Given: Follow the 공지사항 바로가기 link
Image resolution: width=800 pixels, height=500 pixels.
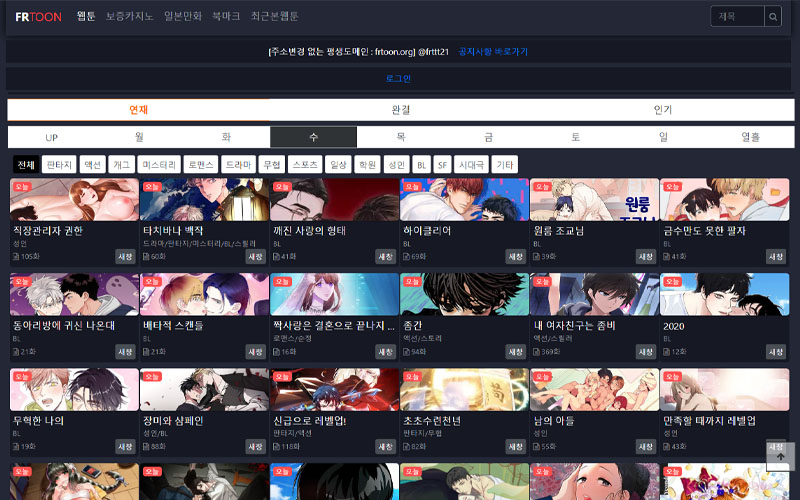Looking at the screenshot, I should click(493, 52).
